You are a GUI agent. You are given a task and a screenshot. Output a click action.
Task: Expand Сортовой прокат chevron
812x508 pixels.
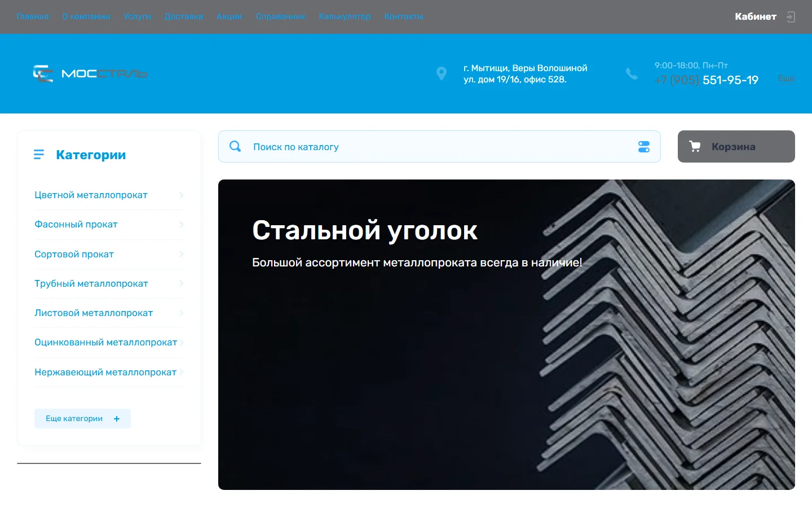[181, 254]
